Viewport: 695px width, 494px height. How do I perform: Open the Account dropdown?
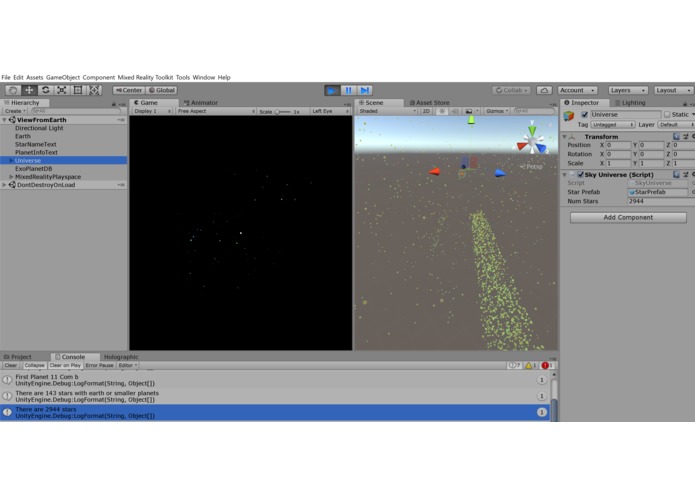point(577,90)
